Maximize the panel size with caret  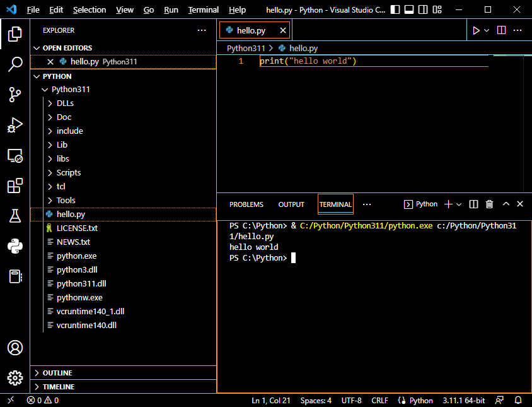tap(506, 204)
